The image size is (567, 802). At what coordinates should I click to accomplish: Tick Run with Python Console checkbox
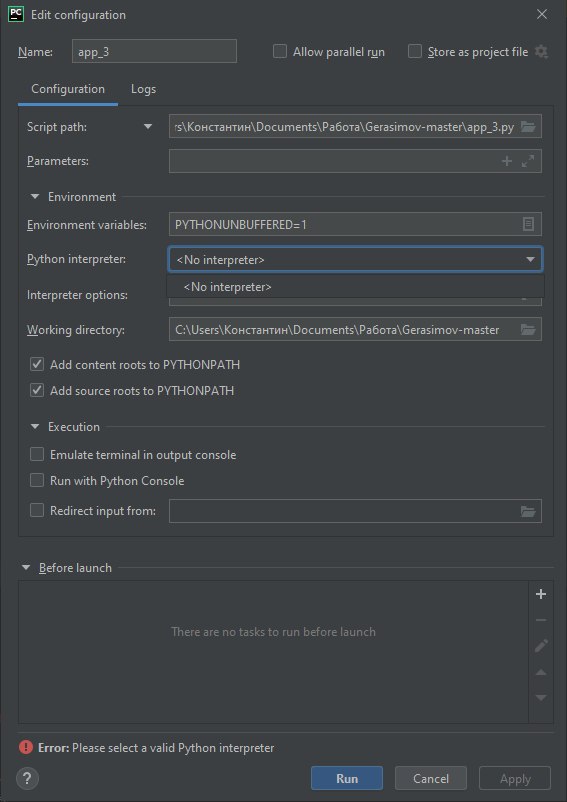(x=37, y=480)
